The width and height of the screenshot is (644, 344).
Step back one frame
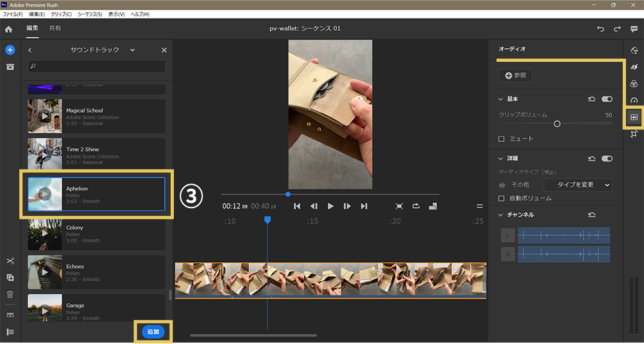coord(314,206)
